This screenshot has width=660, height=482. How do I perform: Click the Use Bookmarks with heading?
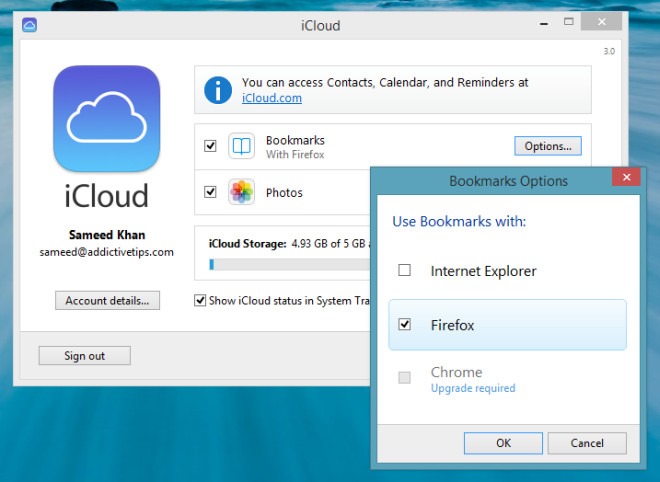pyautogui.click(x=459, y=221)
